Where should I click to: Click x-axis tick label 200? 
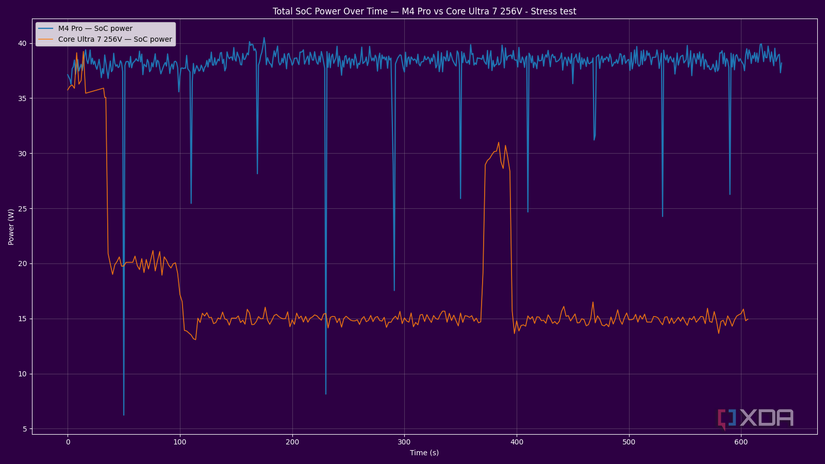tap(292, 442)
